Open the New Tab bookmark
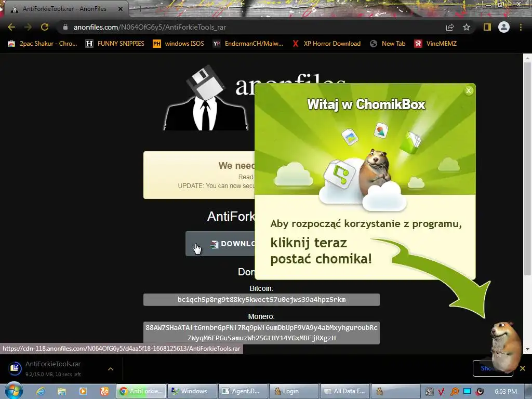The width and height of the screenshot is (532, 399). pos(388,44)
